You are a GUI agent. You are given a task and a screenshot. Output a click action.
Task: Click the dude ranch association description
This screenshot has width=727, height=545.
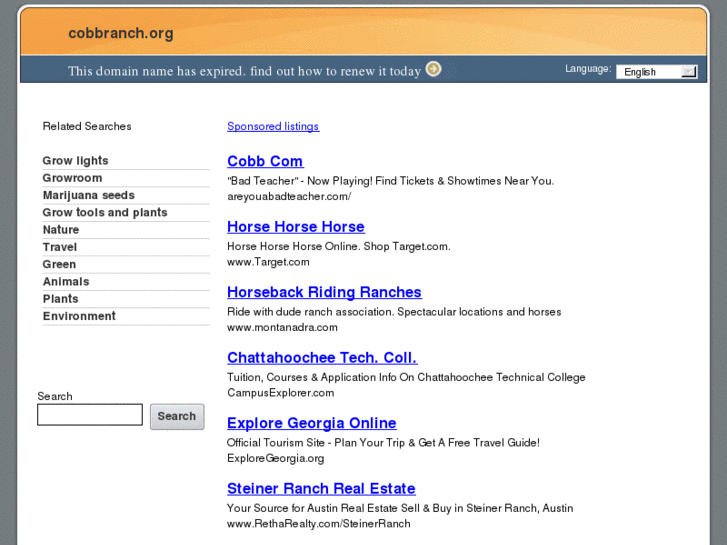[x=394, y=312]
